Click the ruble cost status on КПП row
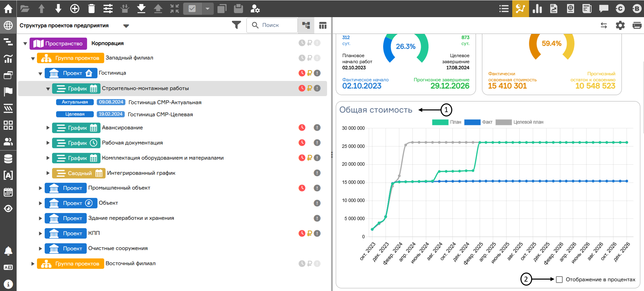 click(x=310, y=233)
